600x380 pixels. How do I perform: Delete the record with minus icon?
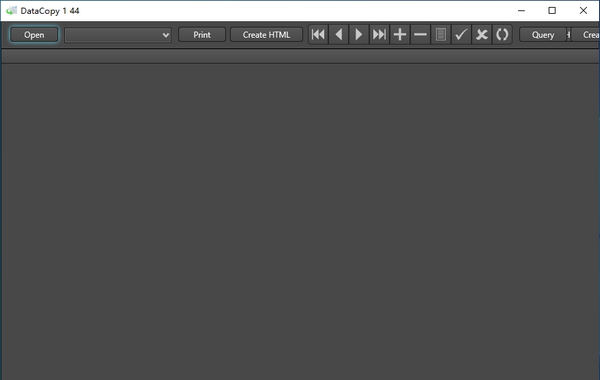[420, 35]
